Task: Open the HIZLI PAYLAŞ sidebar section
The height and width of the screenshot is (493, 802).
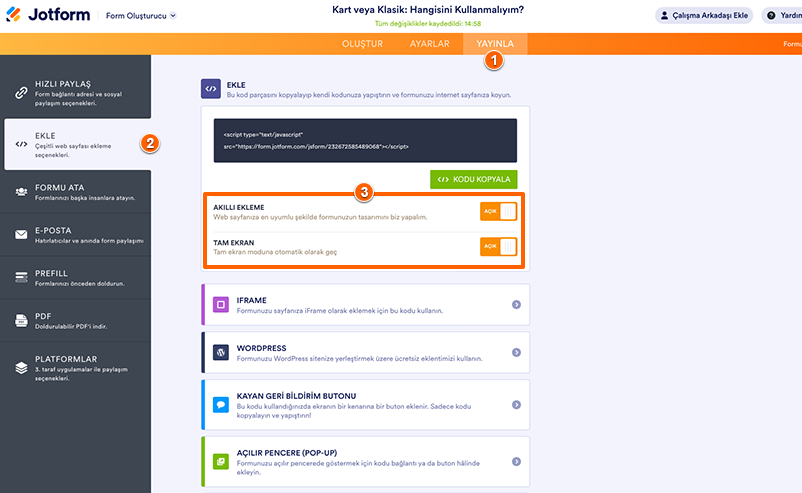Action: coord(75,93)
